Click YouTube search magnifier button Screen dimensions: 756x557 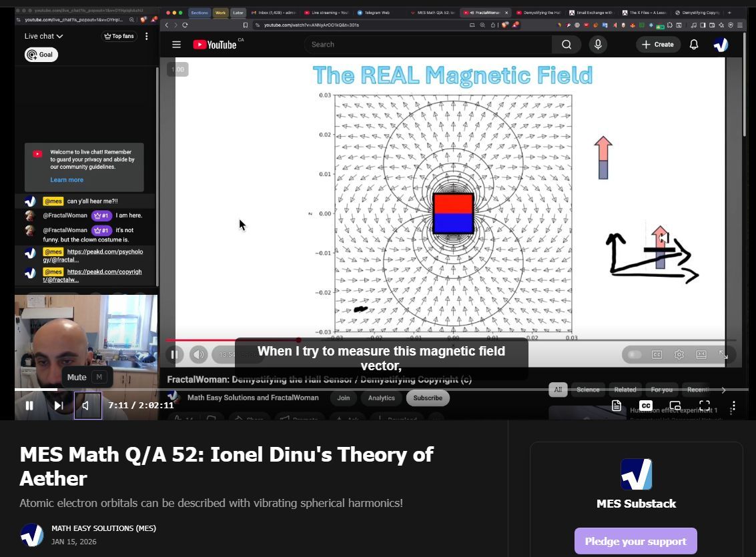point(566,45)
